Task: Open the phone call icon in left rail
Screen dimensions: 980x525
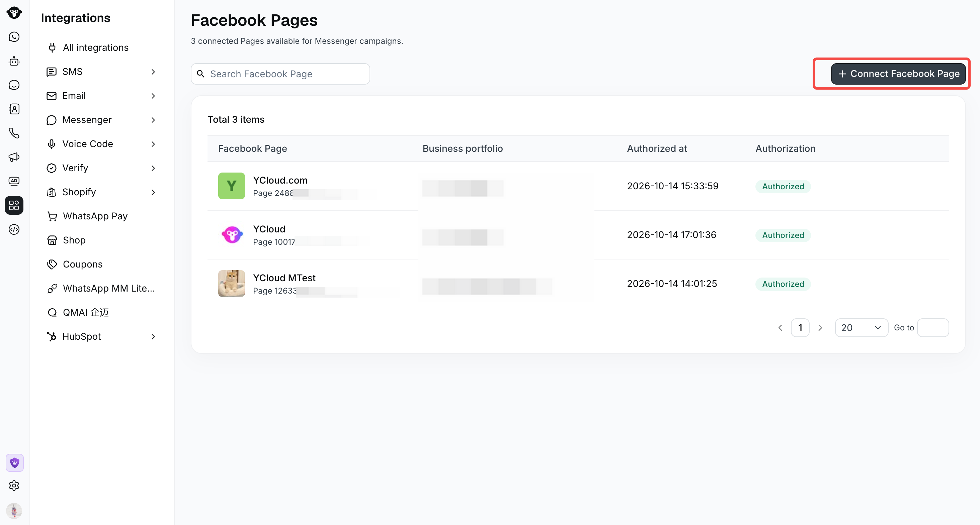Action: point(14,133)
